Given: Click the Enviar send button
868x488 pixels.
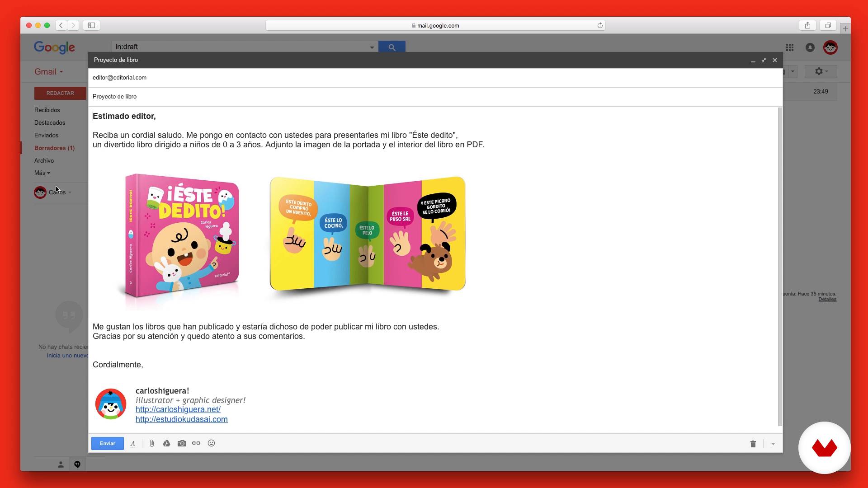Looking at the screenshot, I should point(107,443).
